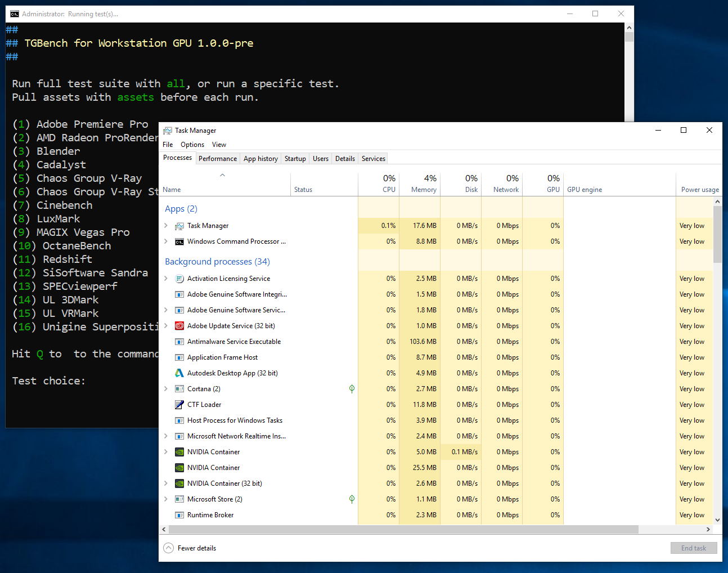728x573 pixels.
Task: Click the command prompt title bar icon
Action: pyautogui.click(x=15, y=14)
